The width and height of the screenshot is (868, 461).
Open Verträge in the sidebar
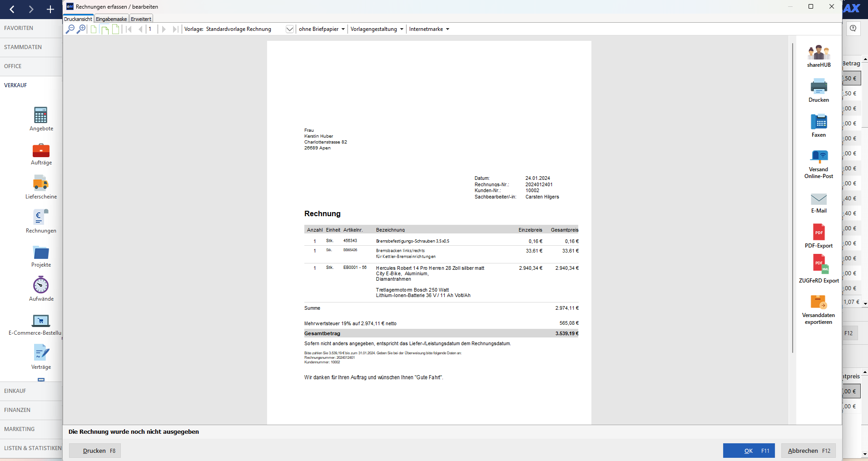pos(41,357)
